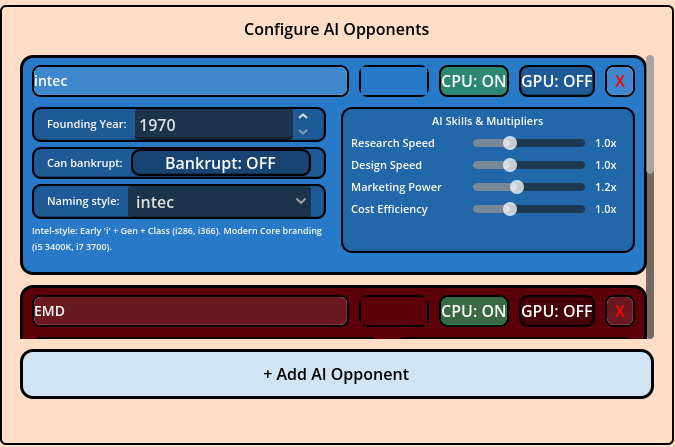This screenshot has height=447, width=675.
Task: Toggle CPU: ON for intec
Action: click(x=474, y=81)
